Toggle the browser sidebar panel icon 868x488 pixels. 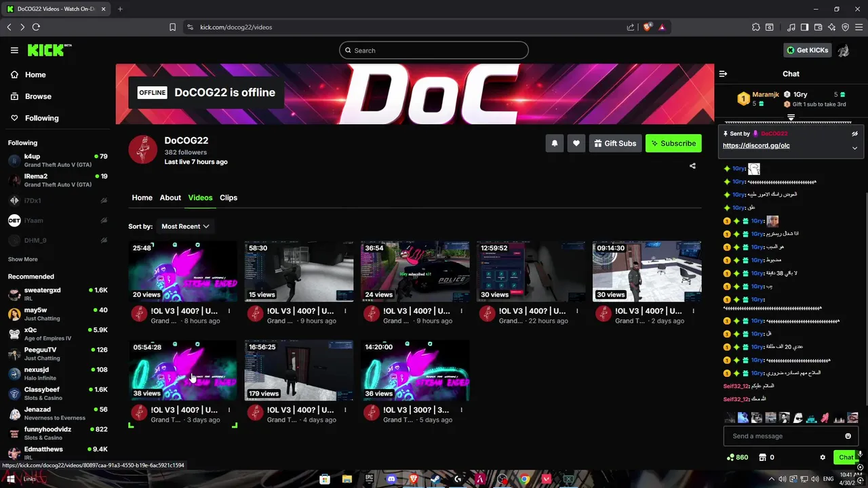(804, 27)
